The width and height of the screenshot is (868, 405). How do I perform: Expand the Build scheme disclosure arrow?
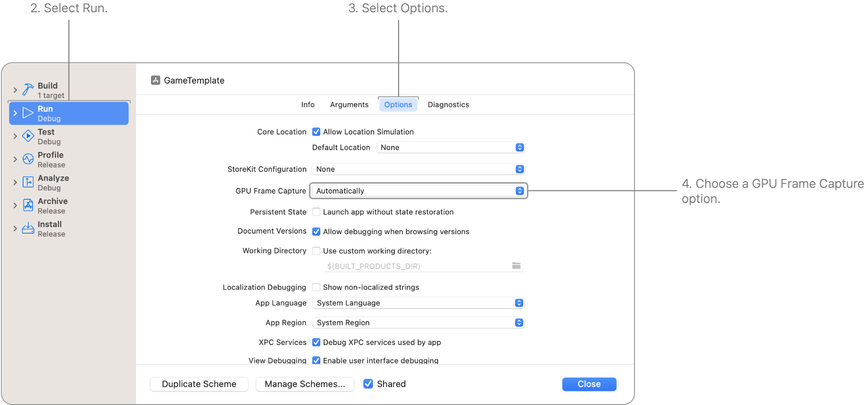(15, 89)
